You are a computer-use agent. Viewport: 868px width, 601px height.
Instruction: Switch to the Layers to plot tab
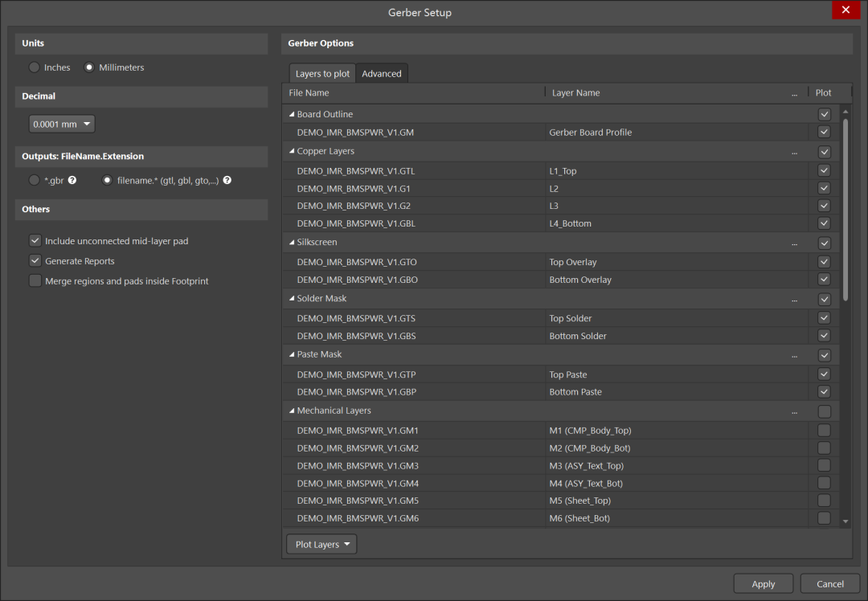[322, 74]
